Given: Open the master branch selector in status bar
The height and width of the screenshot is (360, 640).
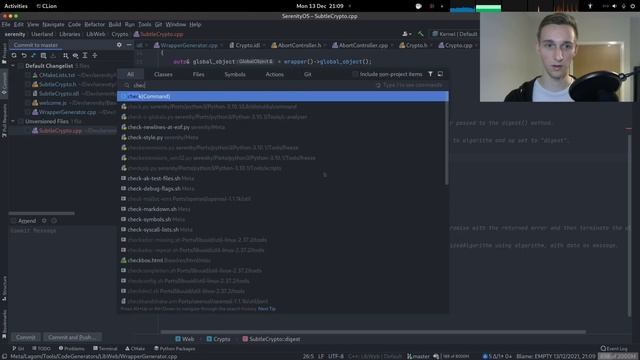Looking at the screenshot, I should pyautogui.click(x=418, y=356).
